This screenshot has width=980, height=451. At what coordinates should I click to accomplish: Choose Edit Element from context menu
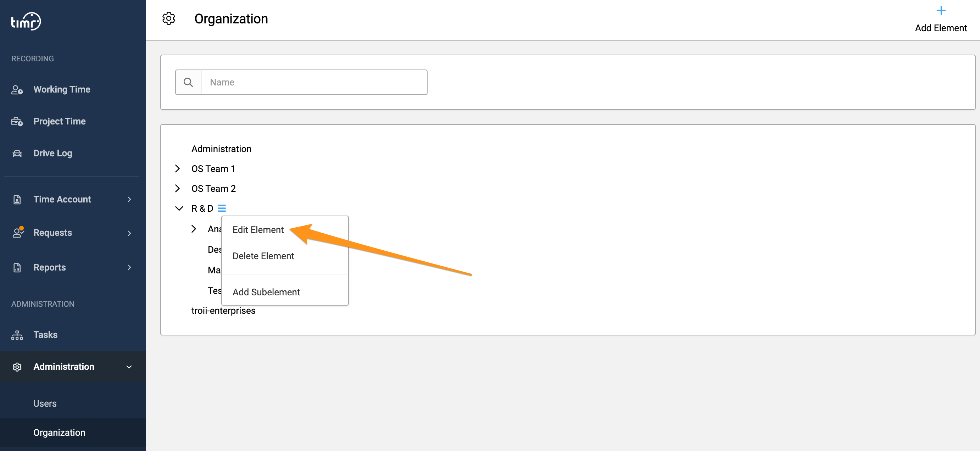point(258,230)
